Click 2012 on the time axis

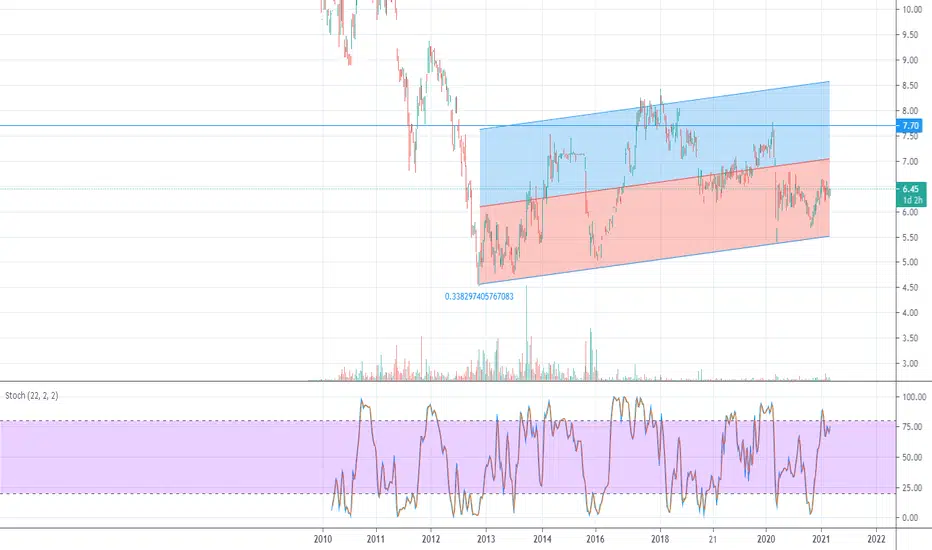click(x=431, y=539)
